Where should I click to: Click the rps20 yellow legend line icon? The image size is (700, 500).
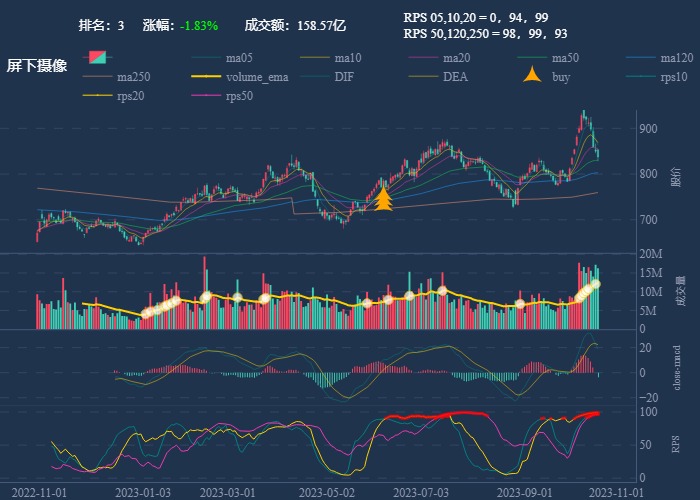coord(97,96)
